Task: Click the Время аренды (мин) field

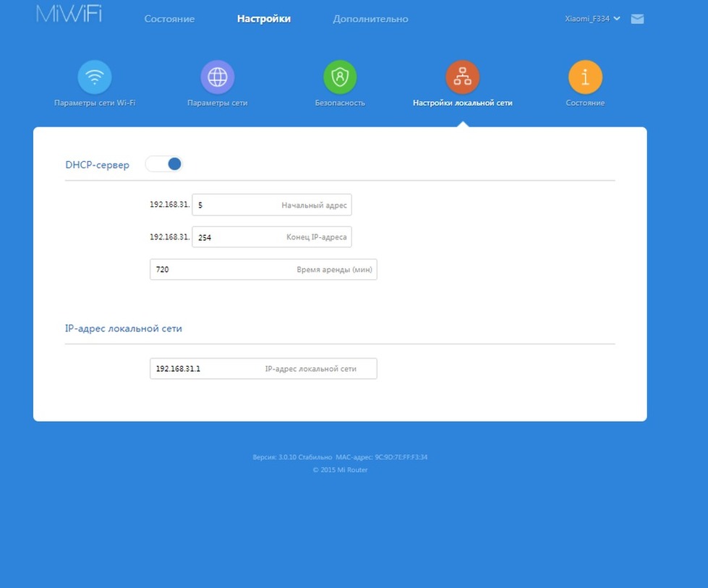Action: pos(263,270)
